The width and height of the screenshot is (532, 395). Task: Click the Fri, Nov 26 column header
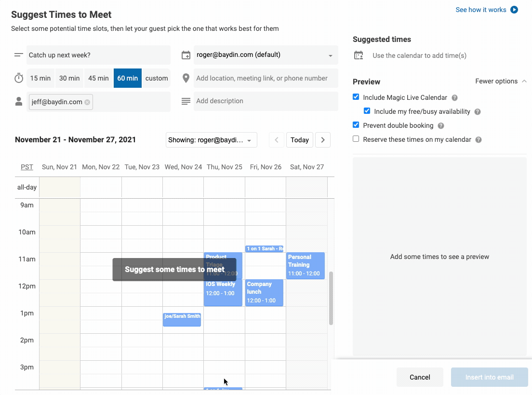click(266, 167)
